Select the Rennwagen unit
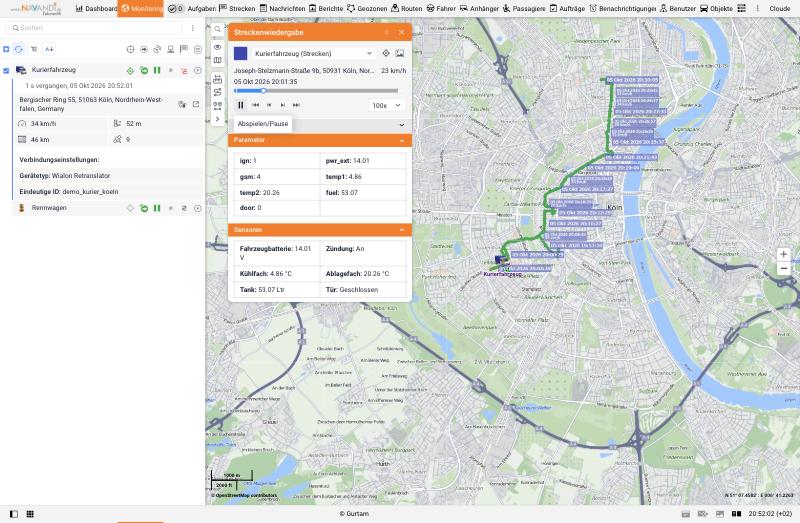Screen dimensions: 800x523 point(49,208)
